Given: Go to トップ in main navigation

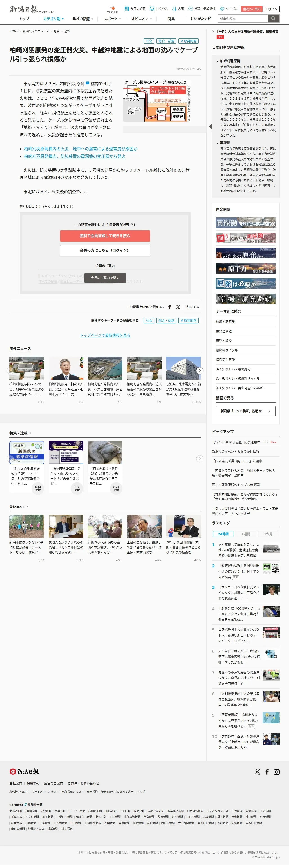Looking at the screenshot, I should 24,19.
